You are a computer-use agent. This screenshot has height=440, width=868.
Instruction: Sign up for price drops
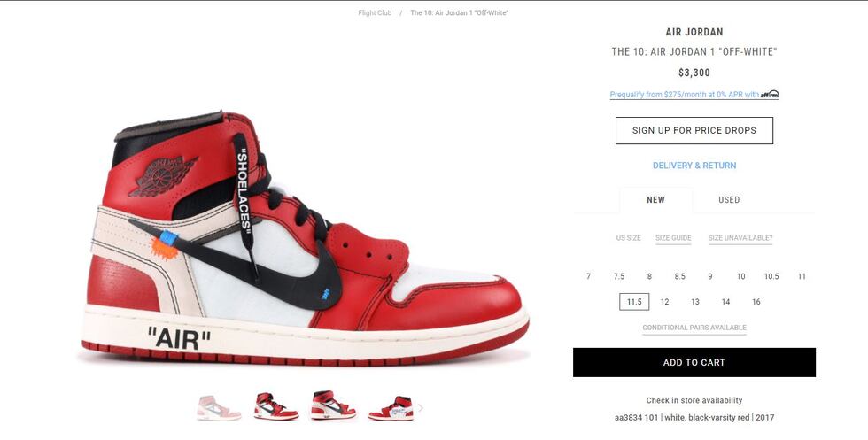point(694,131)
